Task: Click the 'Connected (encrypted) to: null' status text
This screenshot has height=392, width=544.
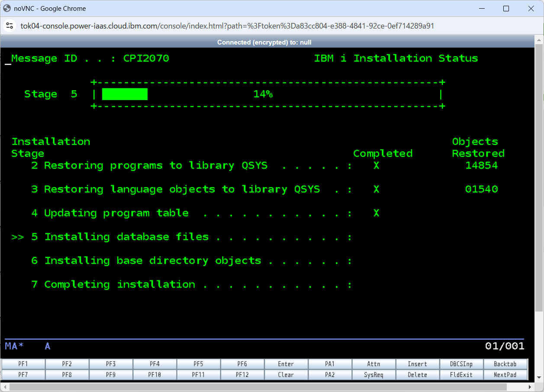Action: (264, 42)
